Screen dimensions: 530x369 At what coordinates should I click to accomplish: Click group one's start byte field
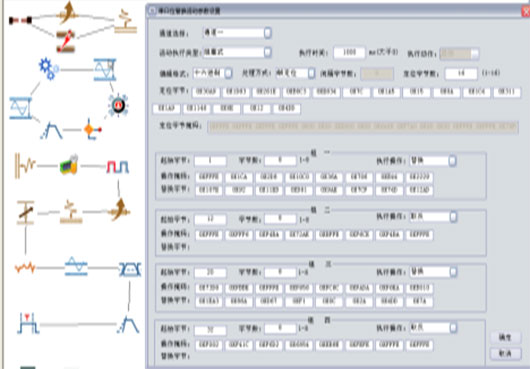pos(210,161)
